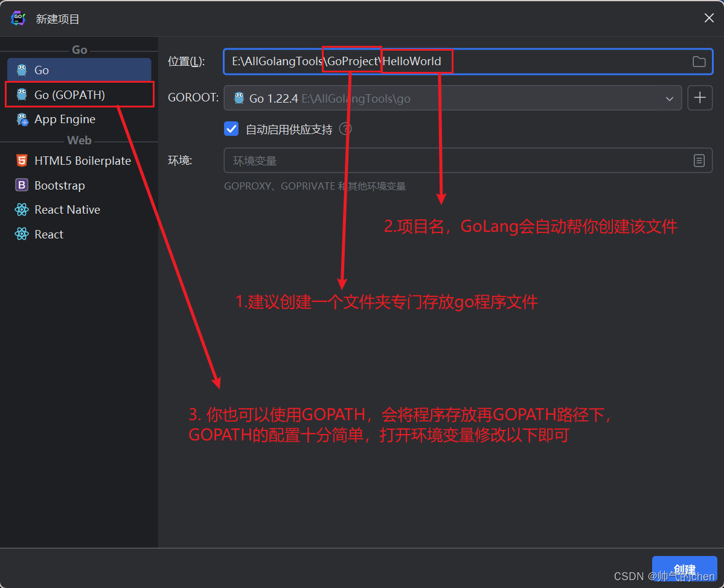The image size is (724, 588).
Task: Click the GOROOT dropdown chevron
Action: [670, 99]
